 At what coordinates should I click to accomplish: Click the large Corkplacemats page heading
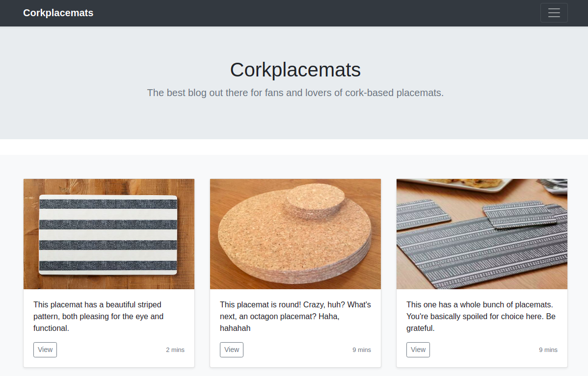click(x=295, y=70)
